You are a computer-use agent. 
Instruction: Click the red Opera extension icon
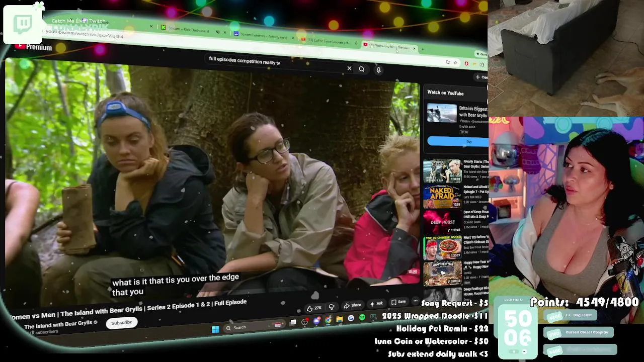(x=466, y=63)
